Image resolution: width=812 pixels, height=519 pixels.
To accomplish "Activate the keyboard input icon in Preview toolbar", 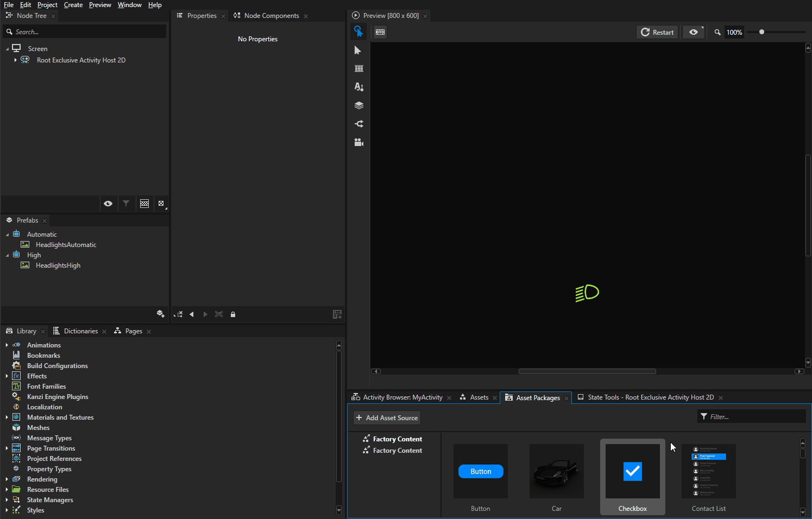I will [x=380, y=32].
